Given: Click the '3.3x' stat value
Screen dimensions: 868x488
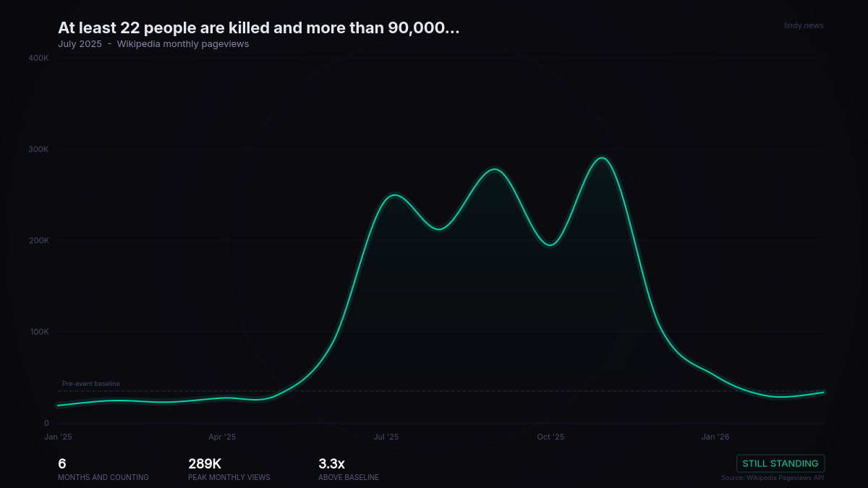Looking at the screenshot, I should coord(332,464).
